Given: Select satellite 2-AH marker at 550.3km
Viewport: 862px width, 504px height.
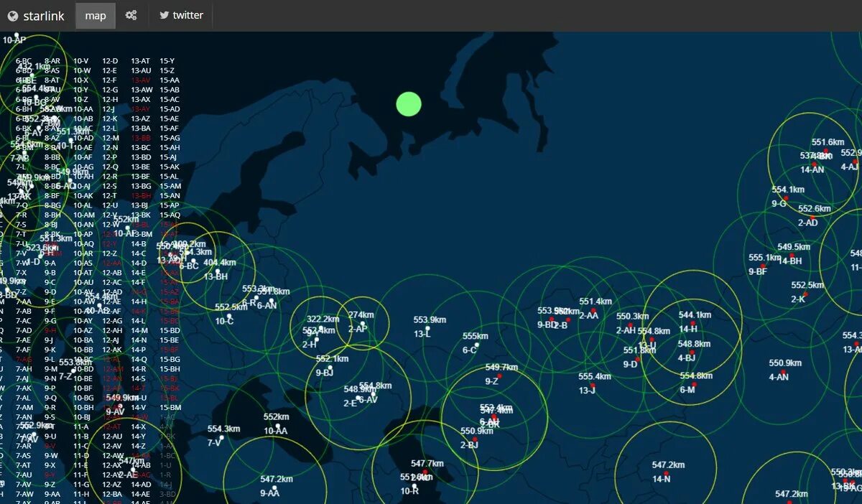Looking at the screenshot, I should 631,325.
